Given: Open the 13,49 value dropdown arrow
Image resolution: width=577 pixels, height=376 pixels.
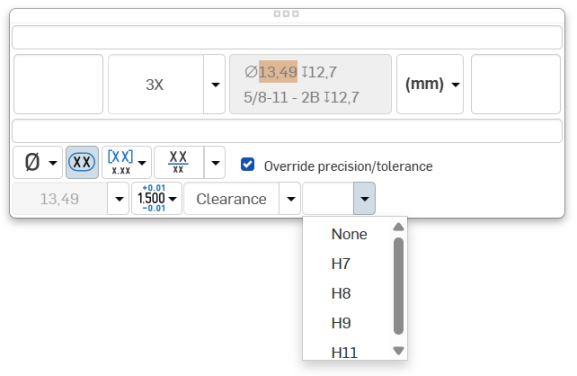Looking at the screenshot, I should [x=118, y=199].
